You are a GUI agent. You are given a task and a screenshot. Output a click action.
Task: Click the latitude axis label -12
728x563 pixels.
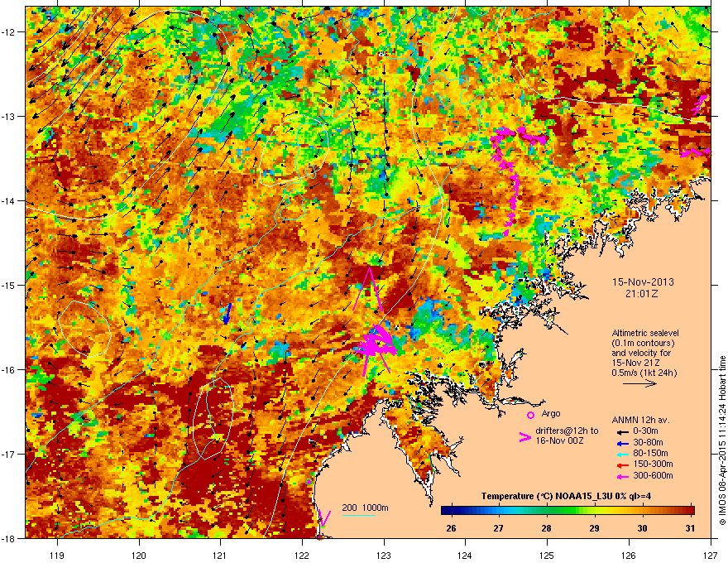click(9, 31)
